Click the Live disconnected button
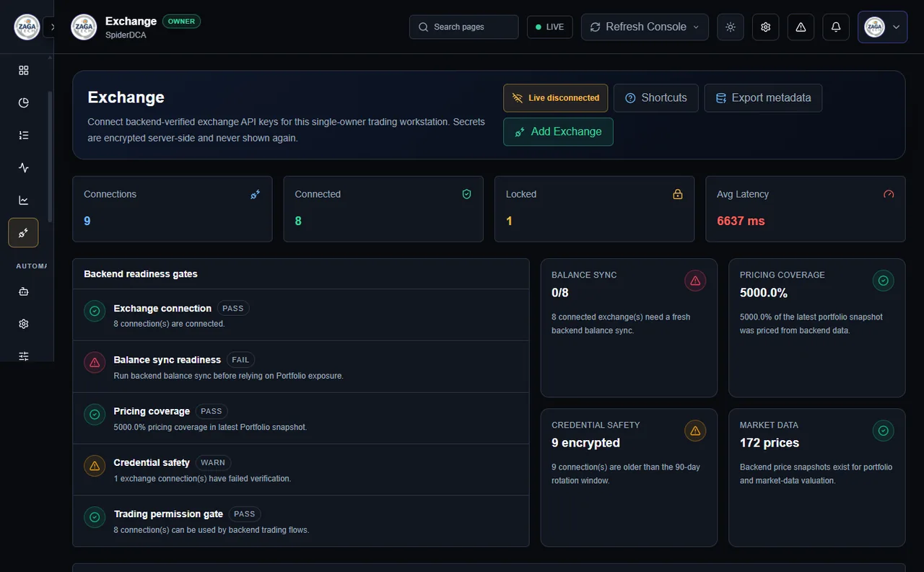The image size is (924, 572). pos(556,98)
